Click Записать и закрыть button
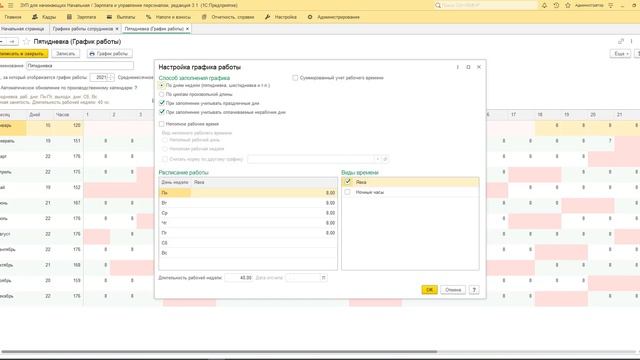This screenshot has width=640, height=360. pos(23,53)
